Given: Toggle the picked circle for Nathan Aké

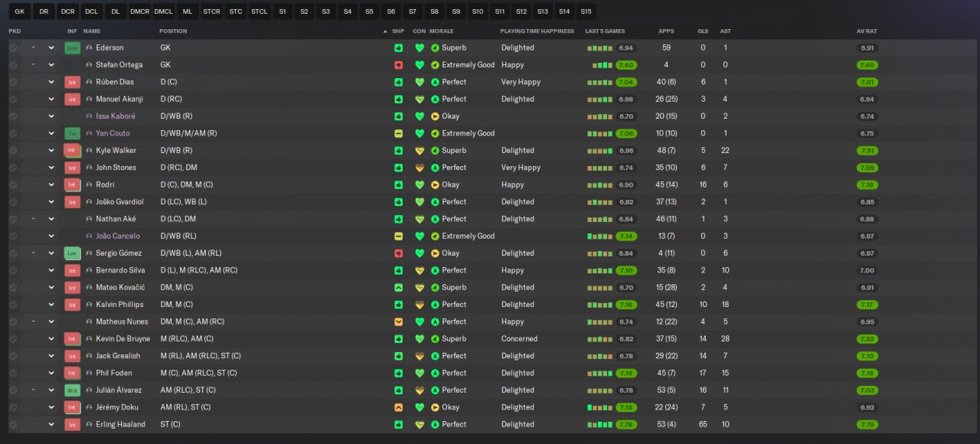Looking at the screenshot, I should click(x=13, y=219).
